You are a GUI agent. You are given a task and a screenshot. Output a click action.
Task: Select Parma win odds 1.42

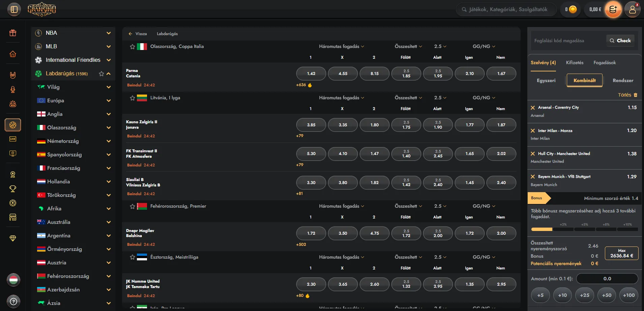pyautogui.click(x=311, y=74)
